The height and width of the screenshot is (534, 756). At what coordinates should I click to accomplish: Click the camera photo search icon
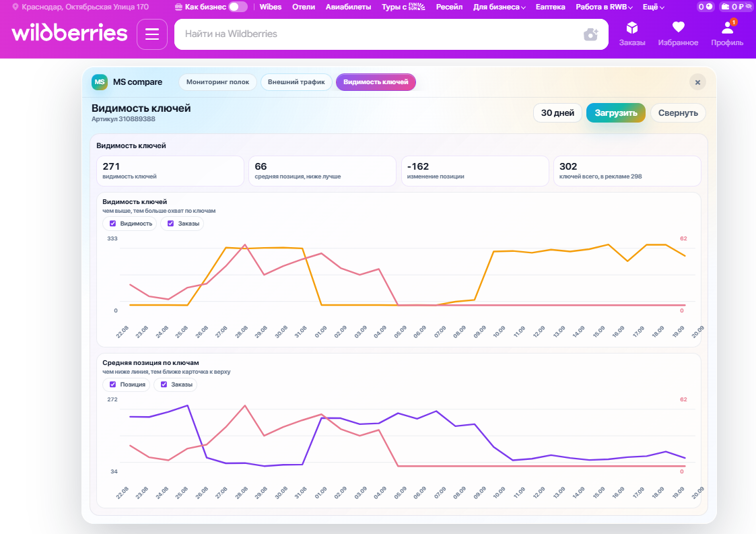pos(590,34)
